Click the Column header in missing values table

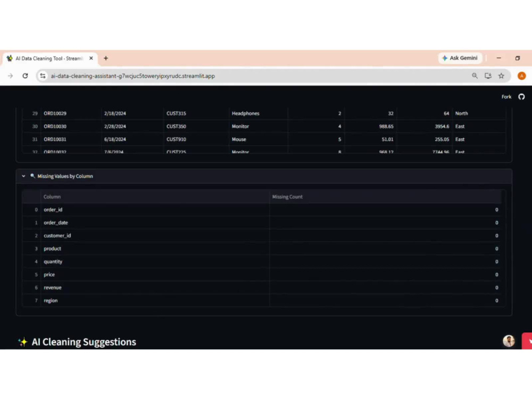(155, 197)
